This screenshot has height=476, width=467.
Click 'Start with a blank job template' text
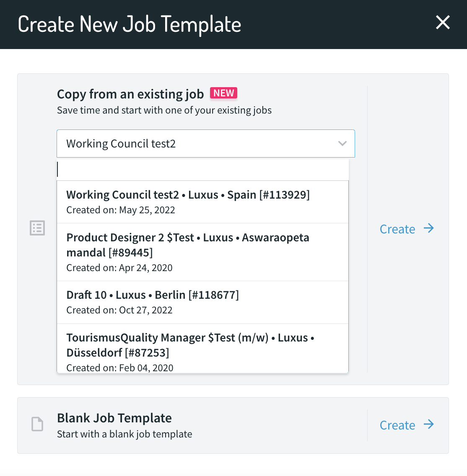point(125,434)
